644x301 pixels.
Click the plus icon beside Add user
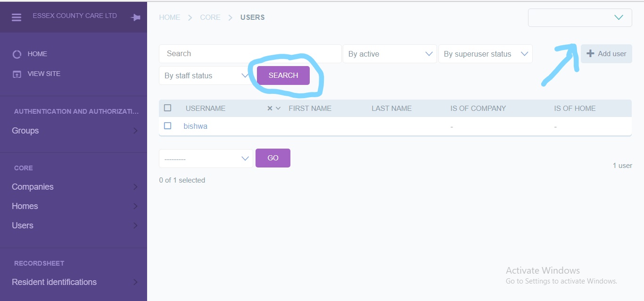point(590,54)
